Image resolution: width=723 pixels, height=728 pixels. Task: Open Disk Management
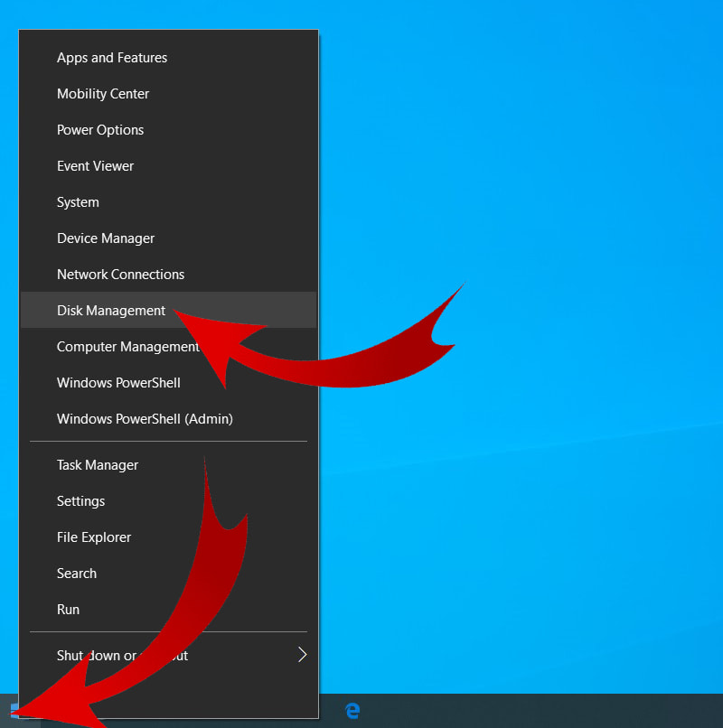click(111, 310)
